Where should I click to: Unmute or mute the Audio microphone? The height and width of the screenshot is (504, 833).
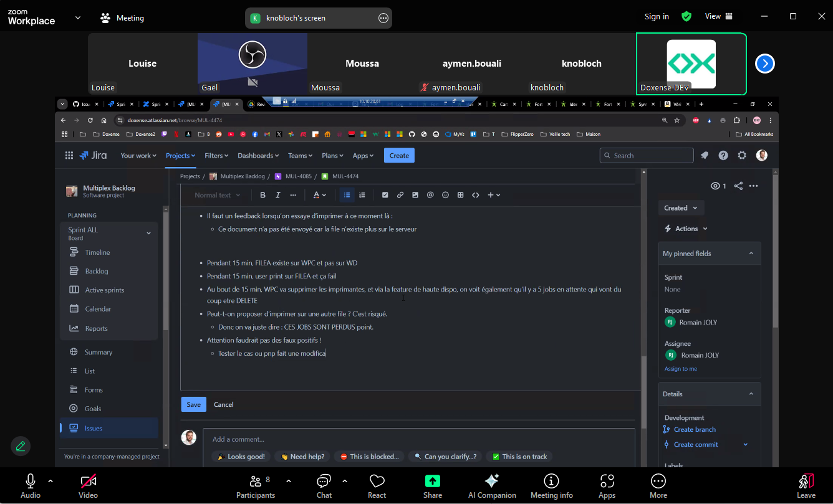30,482
